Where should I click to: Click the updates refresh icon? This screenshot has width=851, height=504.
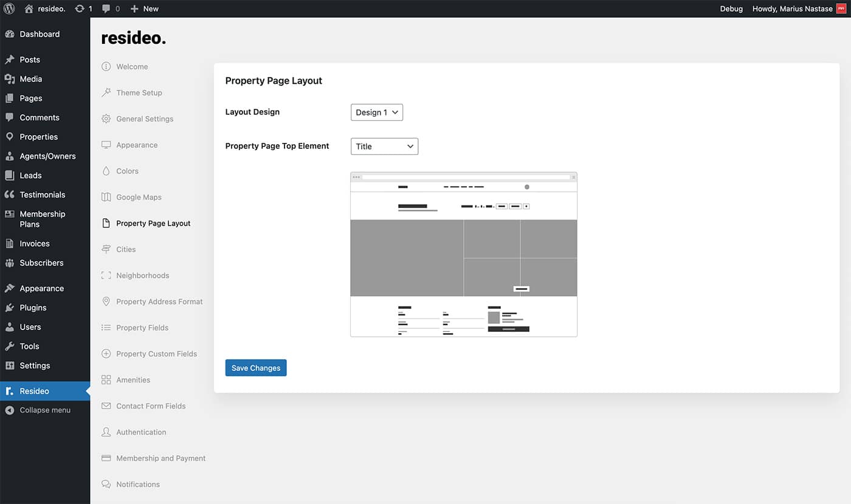[x=80, y=9]
